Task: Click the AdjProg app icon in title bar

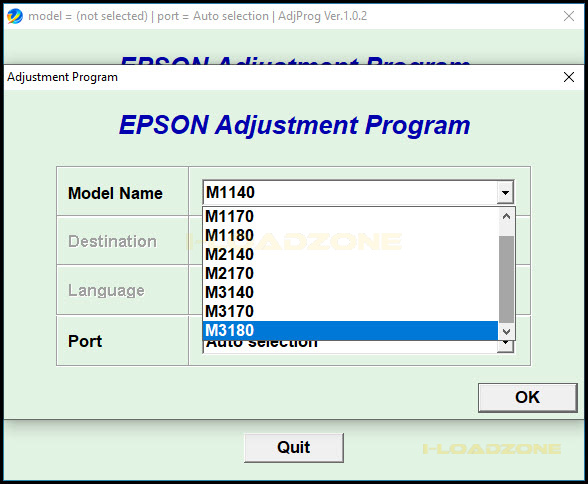Action: 15,16
